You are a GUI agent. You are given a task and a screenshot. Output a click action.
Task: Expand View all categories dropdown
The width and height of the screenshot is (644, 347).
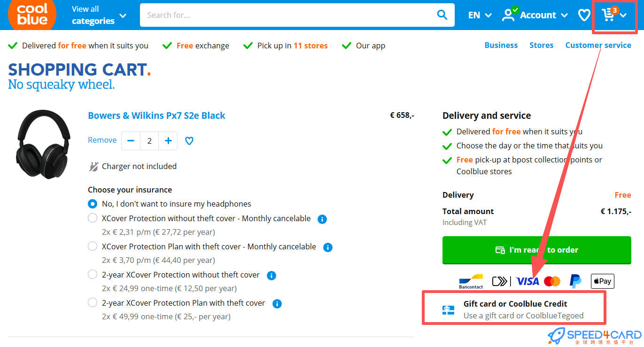coord(99,15)
